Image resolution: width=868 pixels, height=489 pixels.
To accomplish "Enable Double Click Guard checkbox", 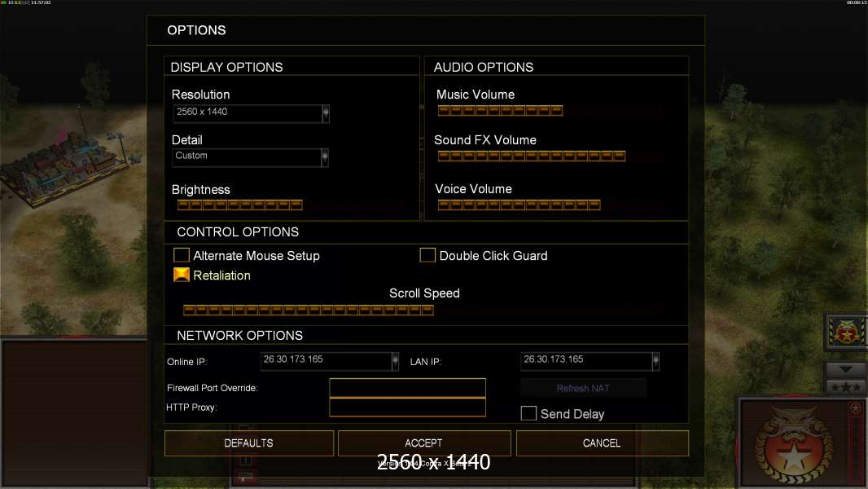I will (427, 255).
